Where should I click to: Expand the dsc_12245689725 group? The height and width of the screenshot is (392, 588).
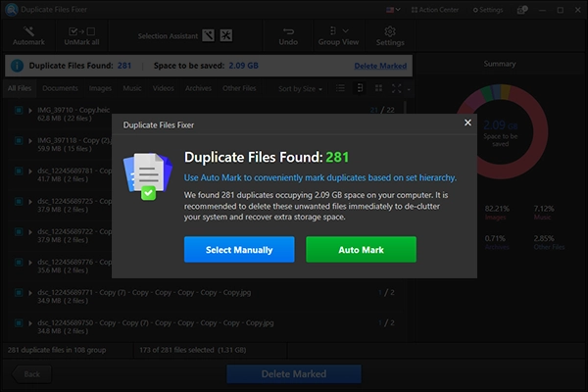(30, 202)
